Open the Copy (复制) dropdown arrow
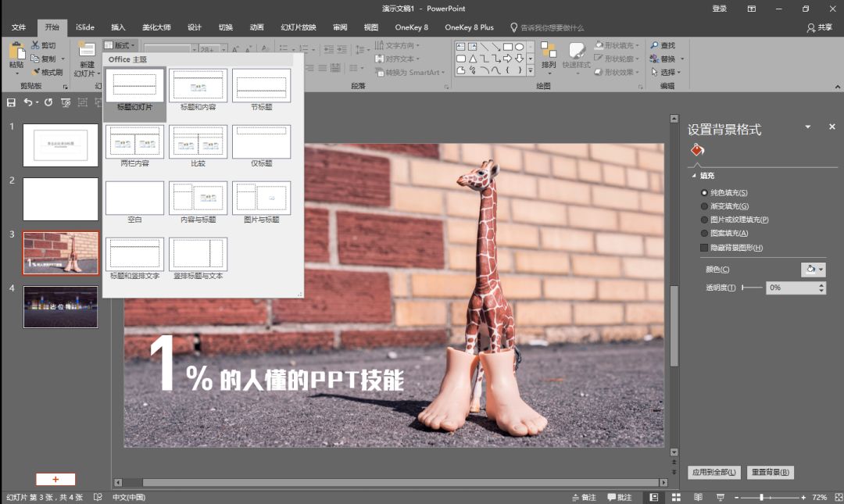The height and width of the screenshot is (504, 844). pyautogui.click(x=63, y=59)
